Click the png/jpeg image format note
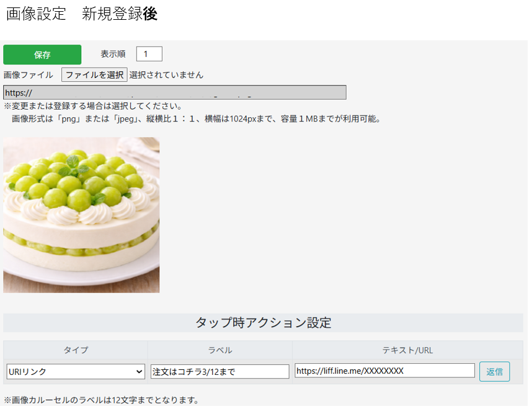The width and height of the screenshot is (532, 409). [x=196, y=119]
